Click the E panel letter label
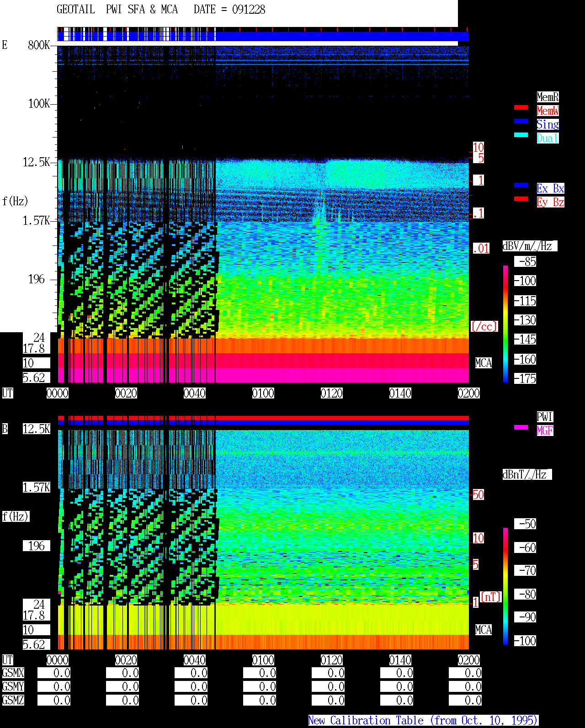Screen dimensions: 585x728 tap(5, 45)
